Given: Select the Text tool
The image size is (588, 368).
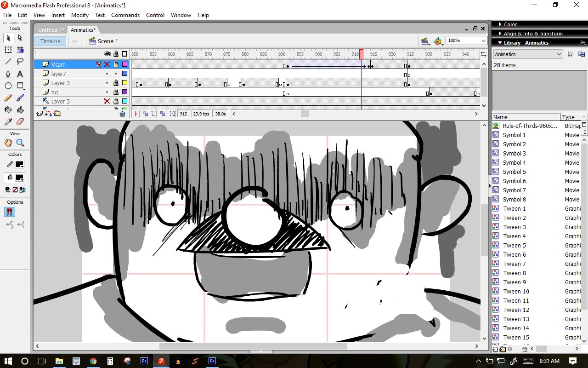Looking at the screenshot, I should tap(20, 74).
